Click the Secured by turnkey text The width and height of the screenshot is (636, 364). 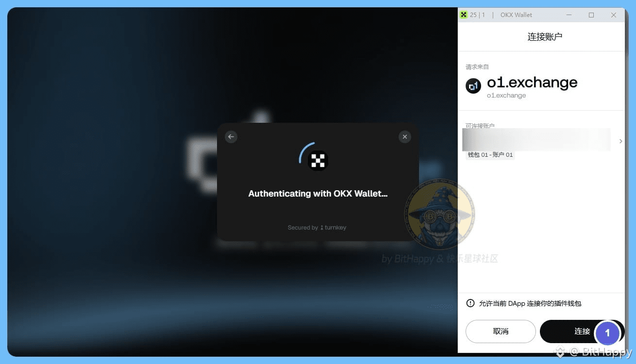point(317,227)
